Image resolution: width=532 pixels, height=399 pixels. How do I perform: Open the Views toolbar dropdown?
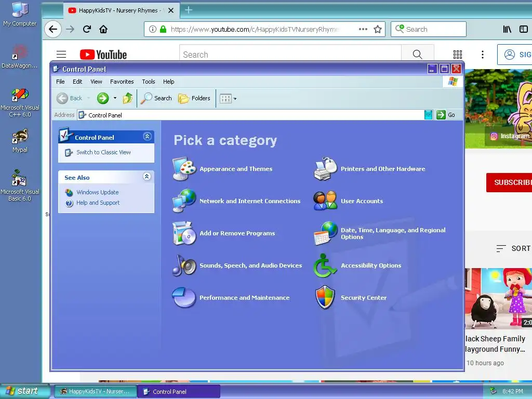pos(228,99)
